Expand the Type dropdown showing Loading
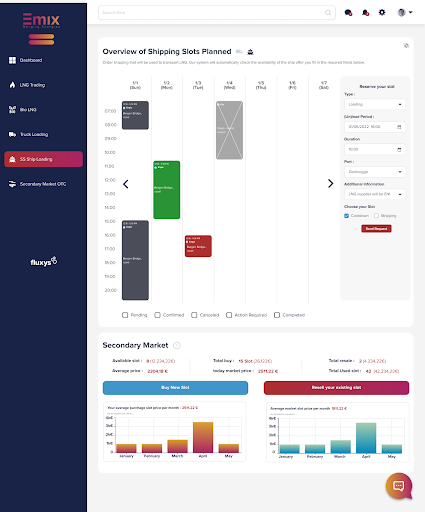Screen dimensions: 425x512 pyautogui.click(x=375, y=104)
